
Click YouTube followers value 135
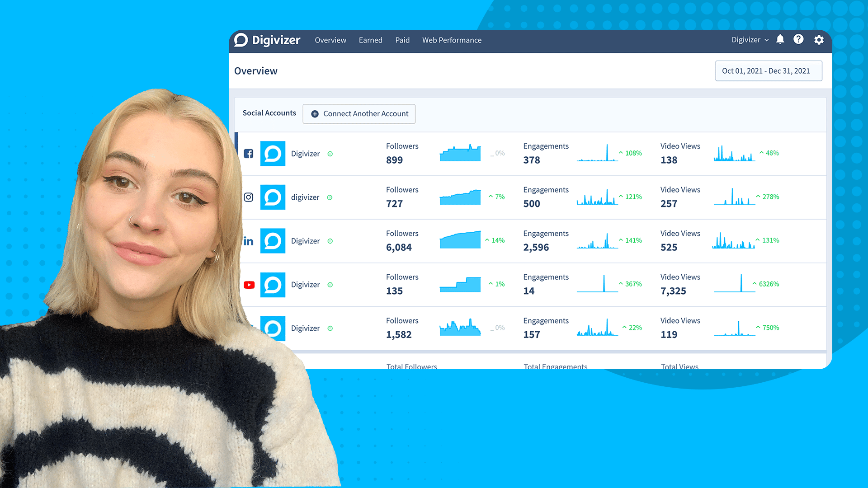(x=394, y=291)
